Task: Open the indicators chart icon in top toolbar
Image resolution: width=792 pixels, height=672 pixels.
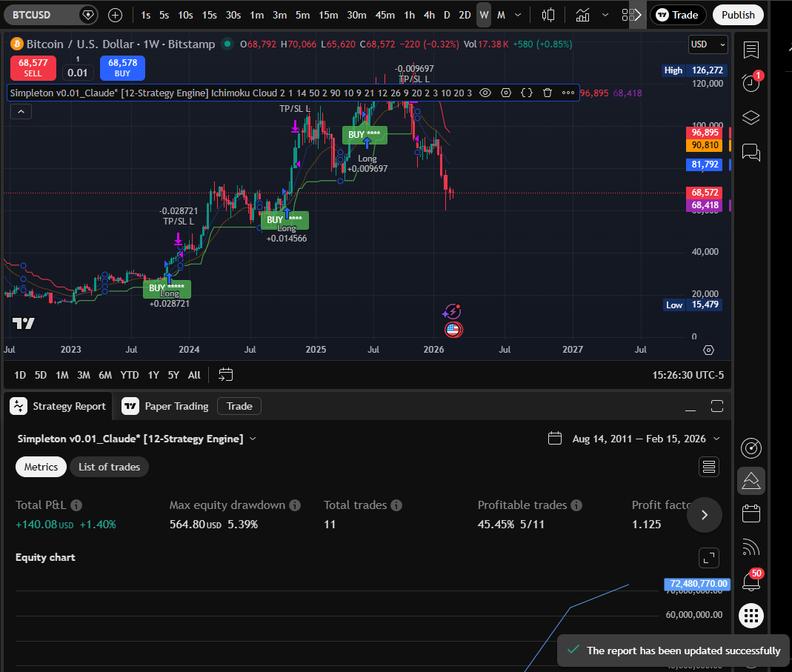Action: [x=582, y=15]
